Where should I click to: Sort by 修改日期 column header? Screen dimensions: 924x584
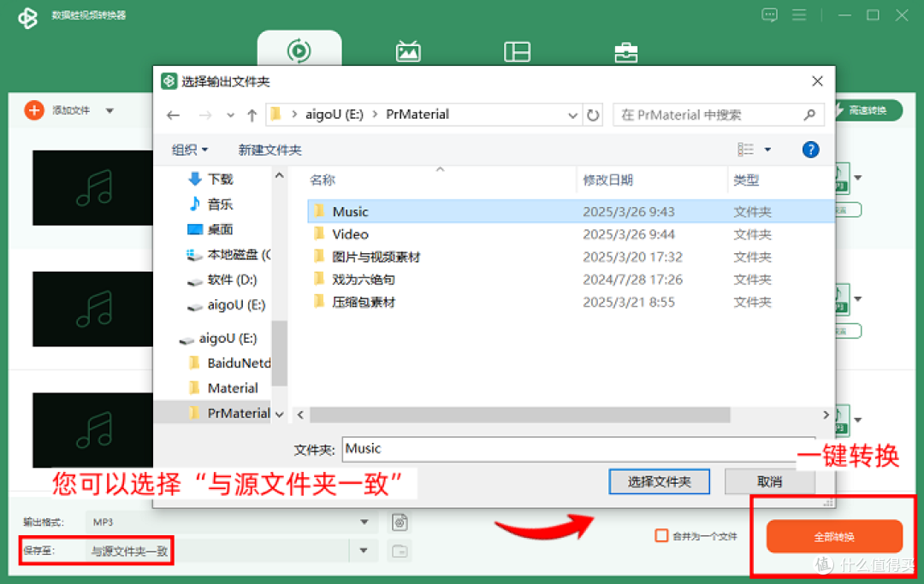click(608, 180)
